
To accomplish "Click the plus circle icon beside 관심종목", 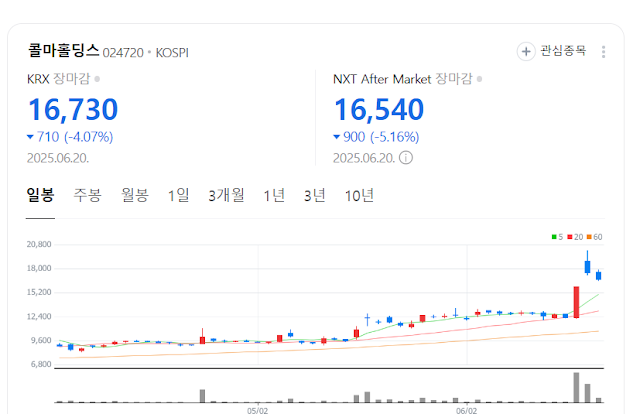I will click(x=526, y=51).
